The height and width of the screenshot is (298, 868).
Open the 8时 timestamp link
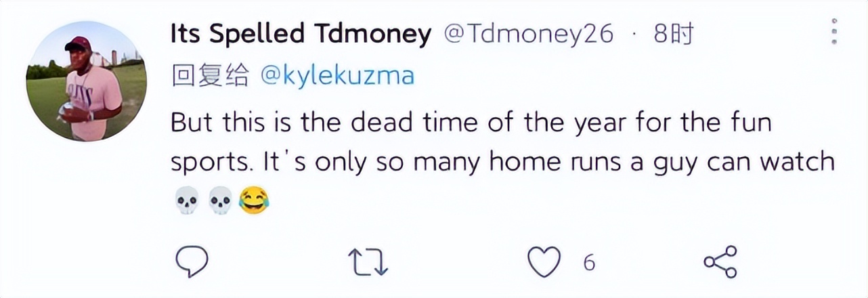point(674,34)
